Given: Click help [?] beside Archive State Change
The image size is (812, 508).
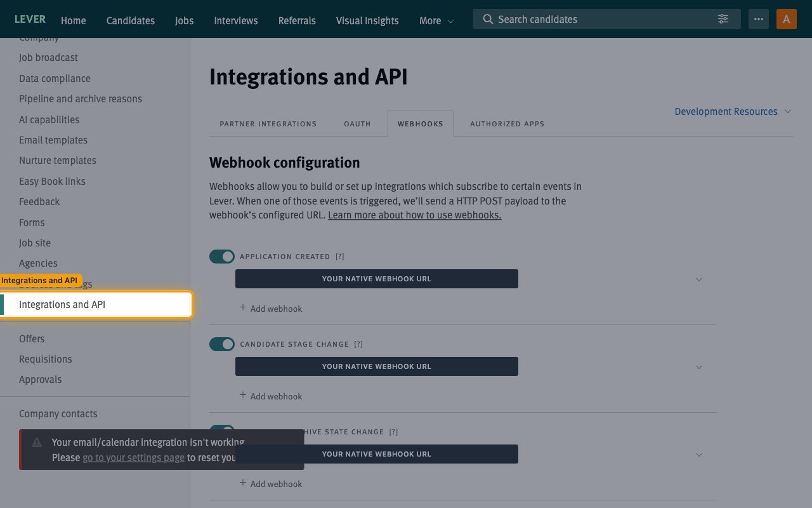Looking at the screenshot, I should click(393, 432).
